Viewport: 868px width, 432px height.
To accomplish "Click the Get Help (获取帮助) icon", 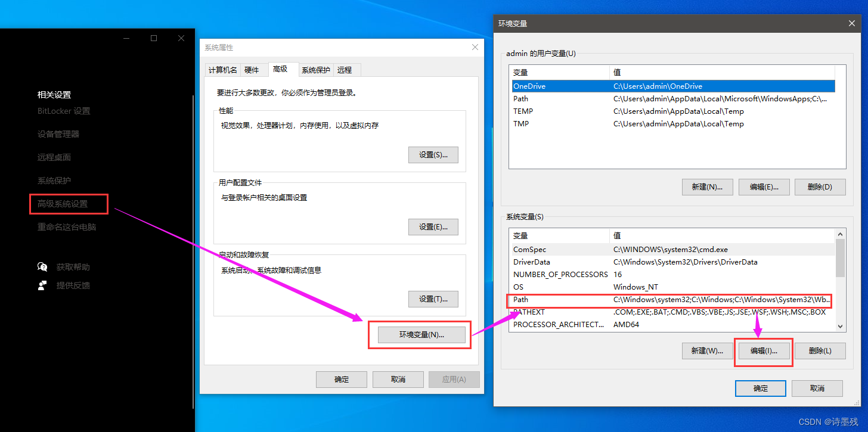I will coord(42,267).
